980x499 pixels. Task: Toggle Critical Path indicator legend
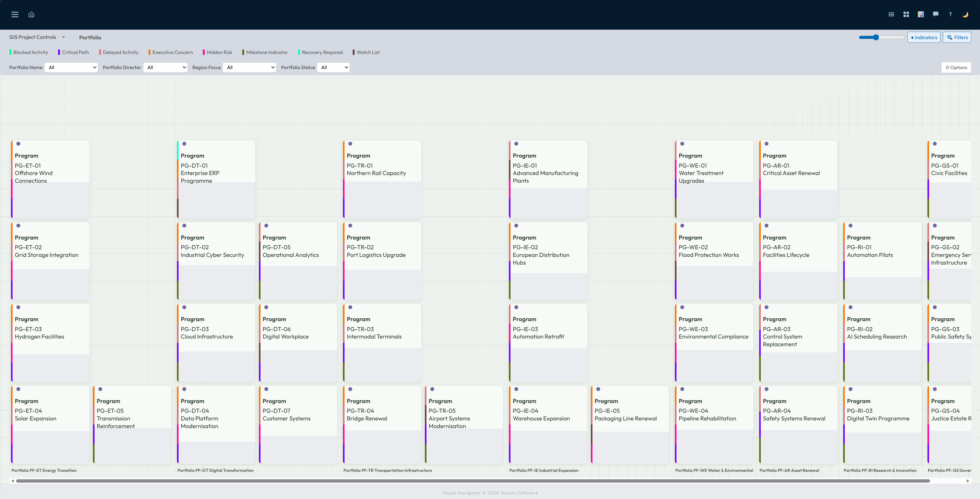(74, 52)
